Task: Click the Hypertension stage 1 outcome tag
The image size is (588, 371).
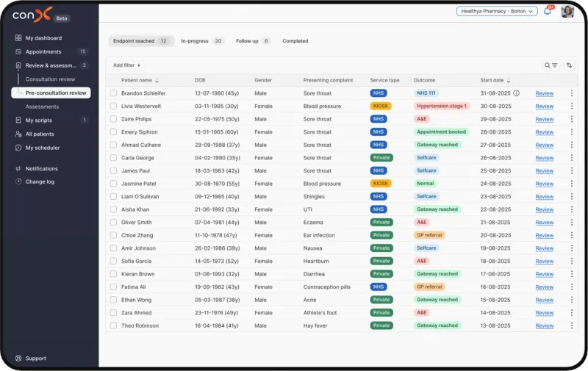Action: click(x=442, y=106)
